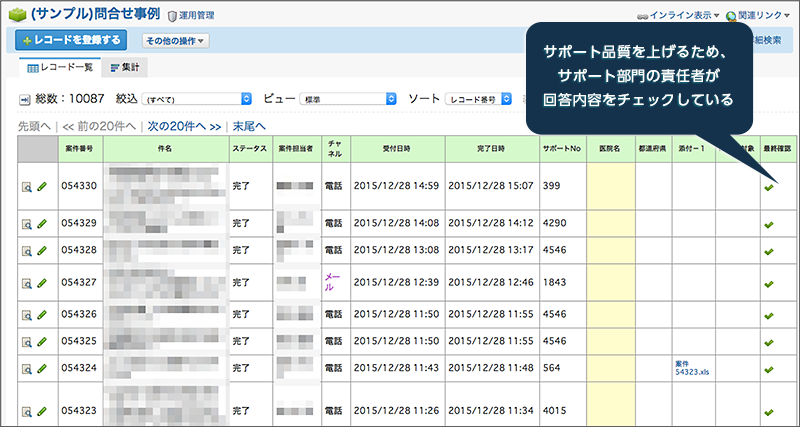Click 医院名 column header

pos(610,149)
